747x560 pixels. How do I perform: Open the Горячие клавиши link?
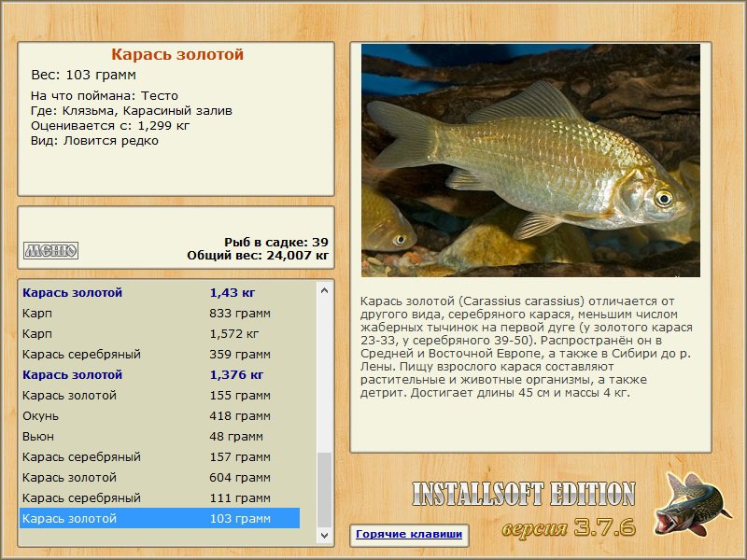409,534
